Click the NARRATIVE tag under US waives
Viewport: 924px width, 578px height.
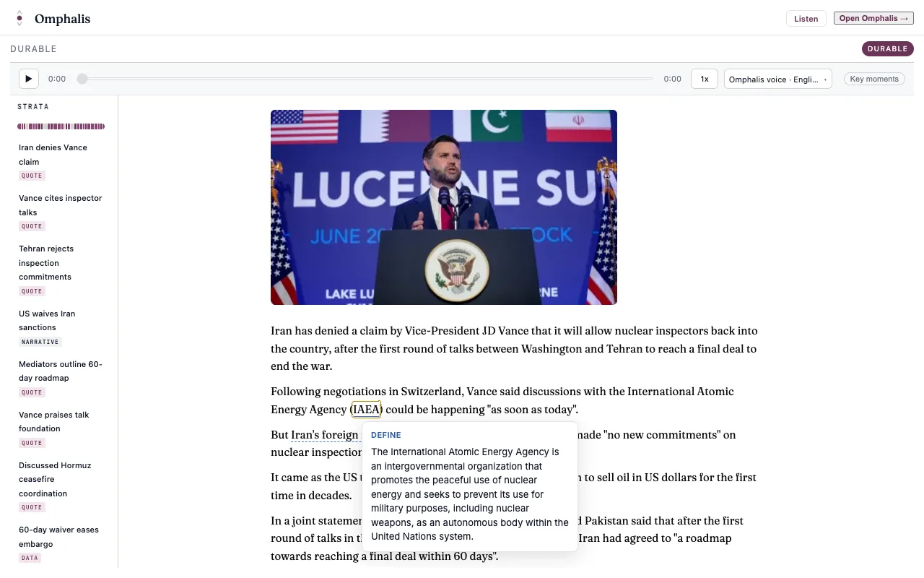40,342
